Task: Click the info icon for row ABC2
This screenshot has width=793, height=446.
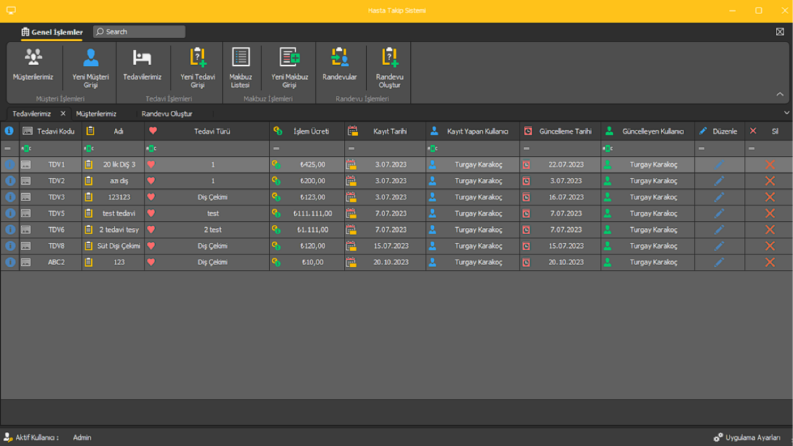Action: (10, 262)
